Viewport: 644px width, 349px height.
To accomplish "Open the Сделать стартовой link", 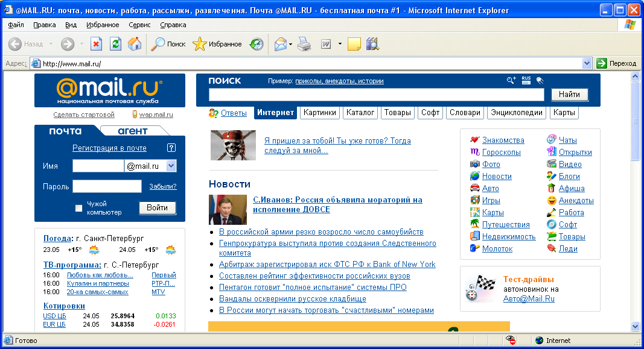I will pos(84,115).
